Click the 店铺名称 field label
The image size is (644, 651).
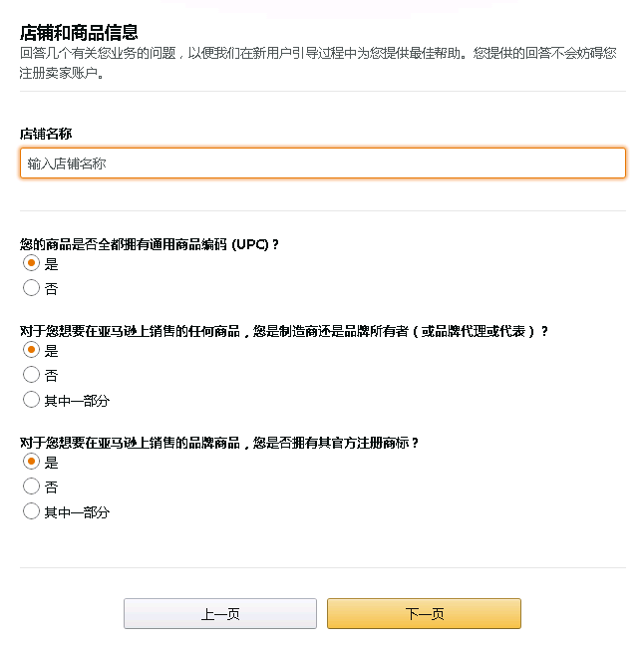point(46,134)
